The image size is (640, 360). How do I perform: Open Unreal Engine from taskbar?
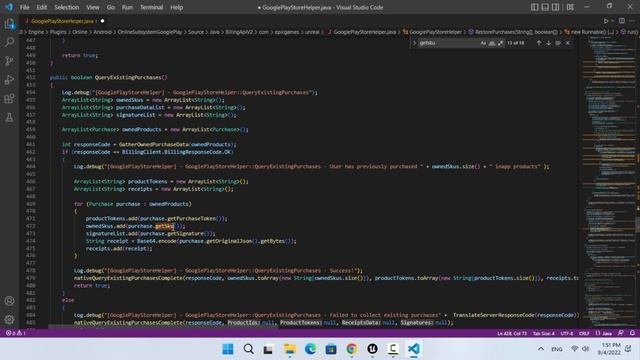pyautogui.click(x=372, y=349)
